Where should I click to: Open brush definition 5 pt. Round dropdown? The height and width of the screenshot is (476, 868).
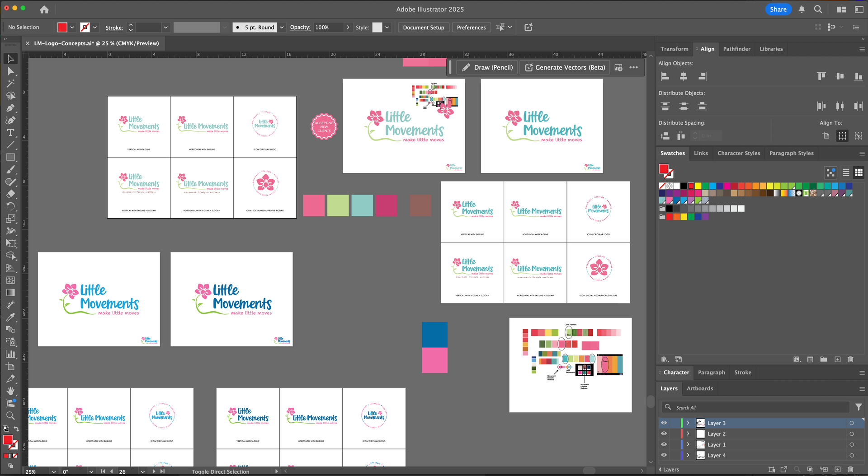[x=282, y=28]
